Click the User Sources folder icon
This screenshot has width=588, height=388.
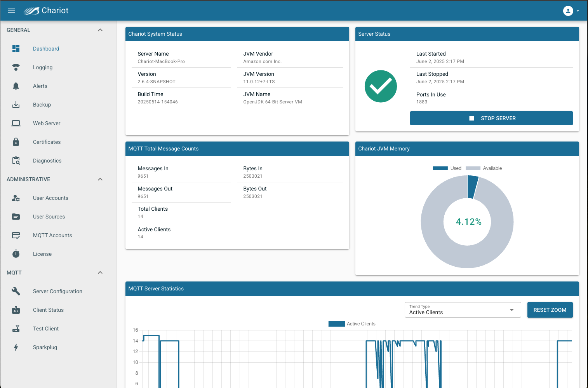(16, 217)
